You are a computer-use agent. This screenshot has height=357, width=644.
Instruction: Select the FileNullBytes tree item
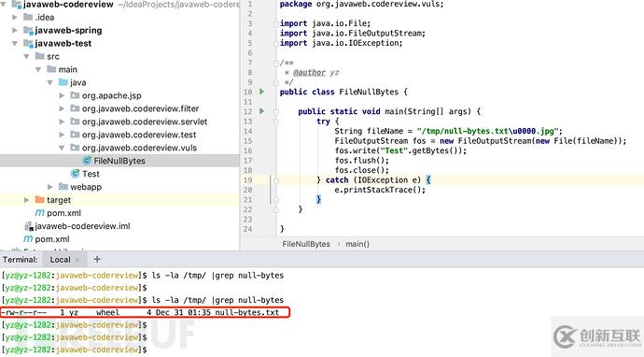point(119,161)
